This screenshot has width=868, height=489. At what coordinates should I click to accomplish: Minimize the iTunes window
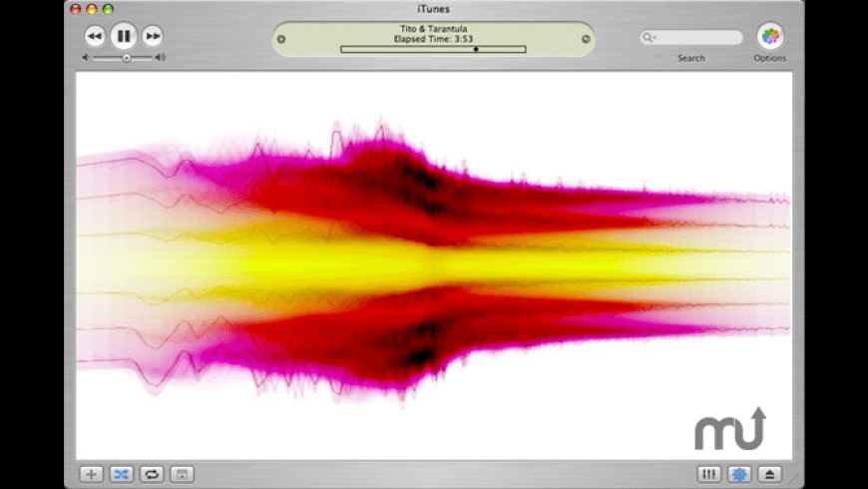click(92, 9)
